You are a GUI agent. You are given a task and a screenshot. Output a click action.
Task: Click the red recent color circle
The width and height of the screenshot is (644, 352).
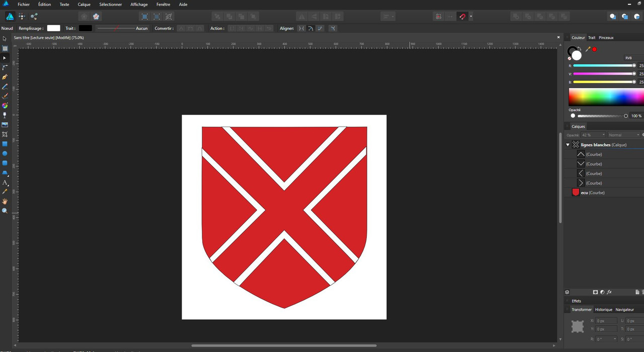[594, 49]
